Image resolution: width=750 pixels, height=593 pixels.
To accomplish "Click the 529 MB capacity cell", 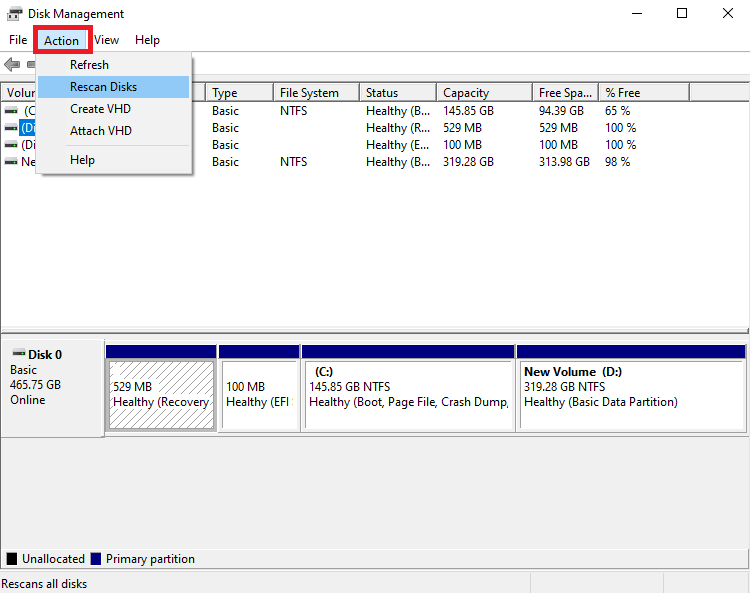I will click(x=462, y=128).
